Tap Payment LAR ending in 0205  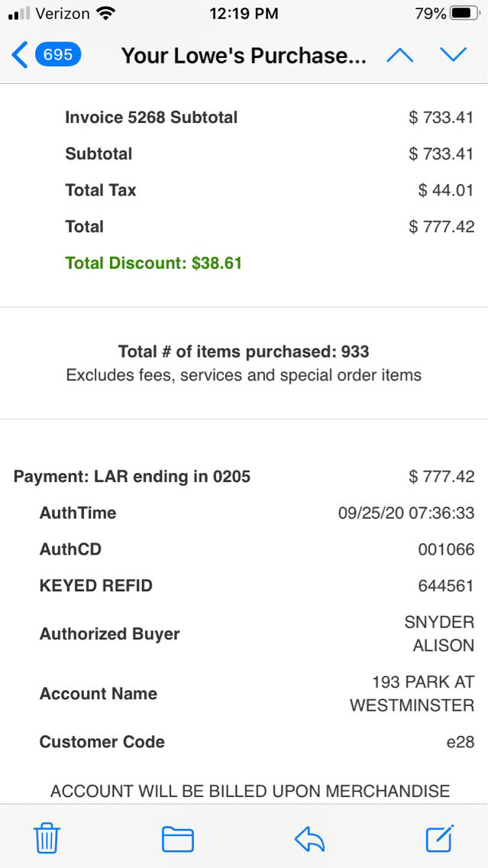(x=132, y=477)
